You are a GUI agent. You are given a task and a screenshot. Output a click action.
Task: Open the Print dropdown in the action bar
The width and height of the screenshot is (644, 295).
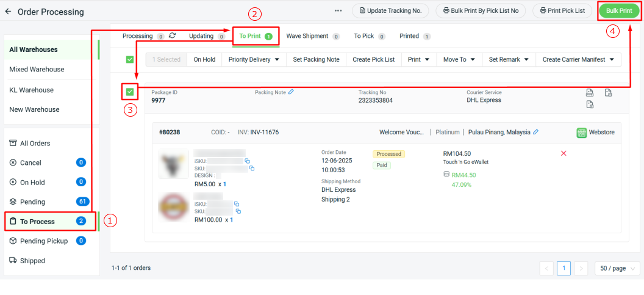(418, 60)
